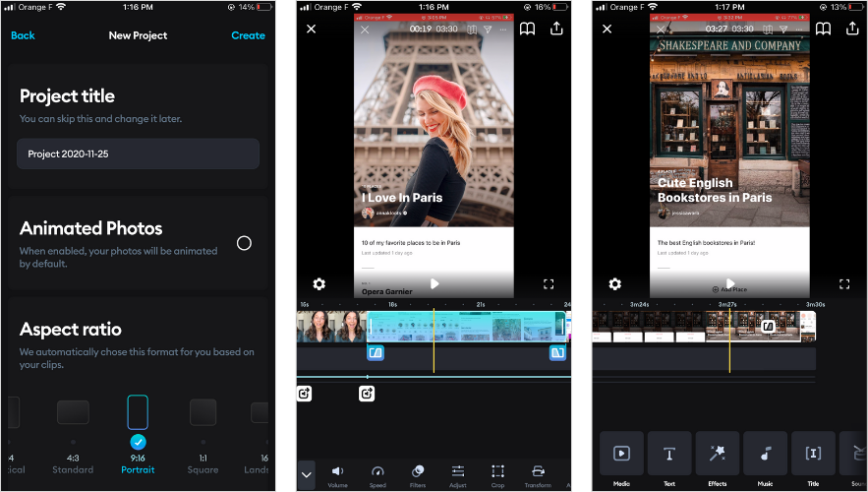Enter fullscreen in the I Love In Paris editor

(549, 284)
